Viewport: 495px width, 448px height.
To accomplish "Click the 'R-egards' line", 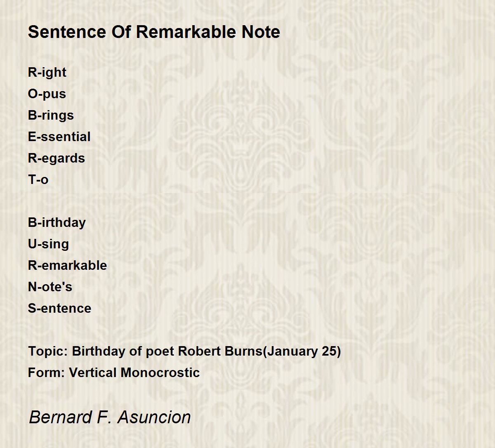I will tap(56, 158).
